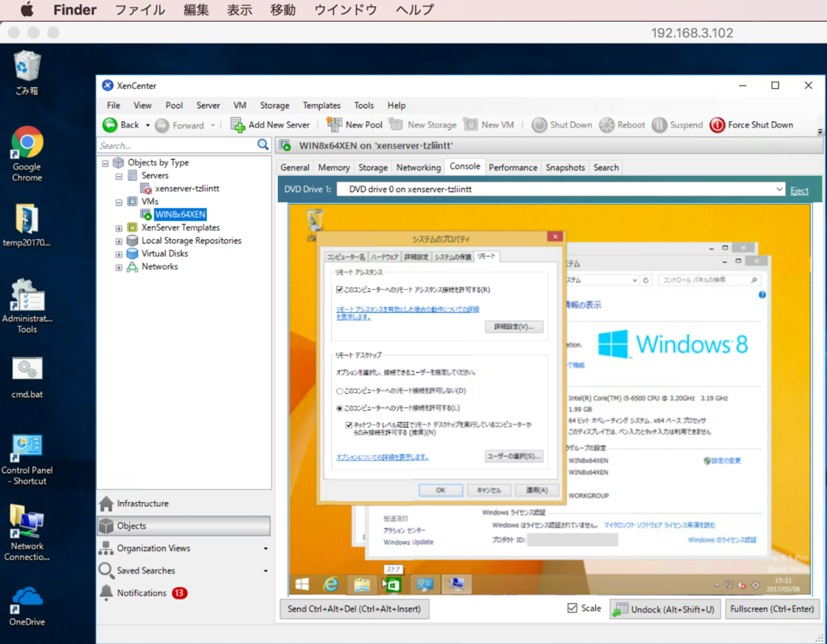The image size is (827, 644).
Task: Click File Explorer in the VM taskbar
Action: [x=362, y=584]
